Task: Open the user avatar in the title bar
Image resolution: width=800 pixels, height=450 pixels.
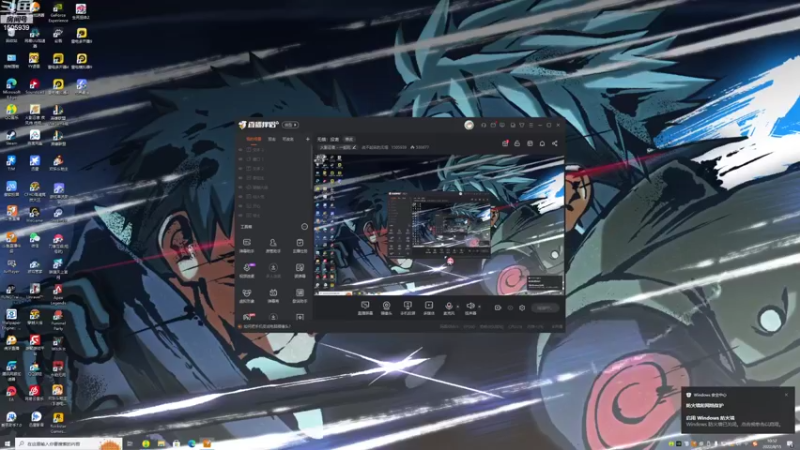Action: [x=469, y=124]
